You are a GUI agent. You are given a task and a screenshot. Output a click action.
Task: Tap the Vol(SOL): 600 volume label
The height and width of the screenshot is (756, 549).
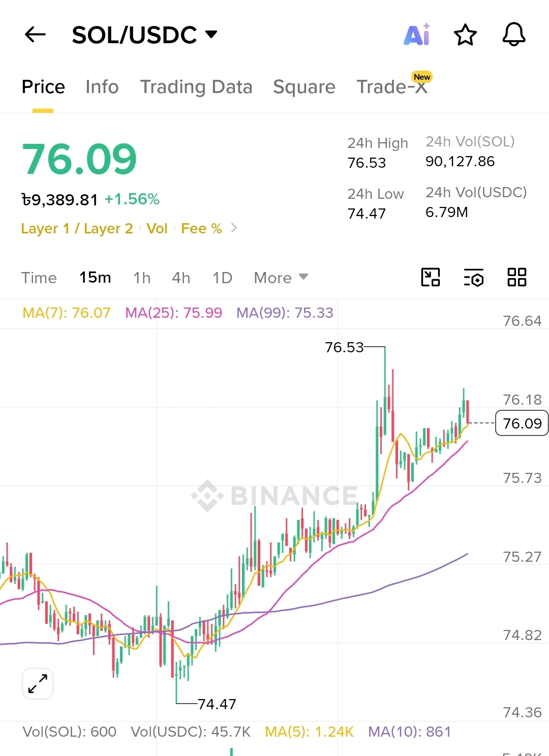pos(70,732)
